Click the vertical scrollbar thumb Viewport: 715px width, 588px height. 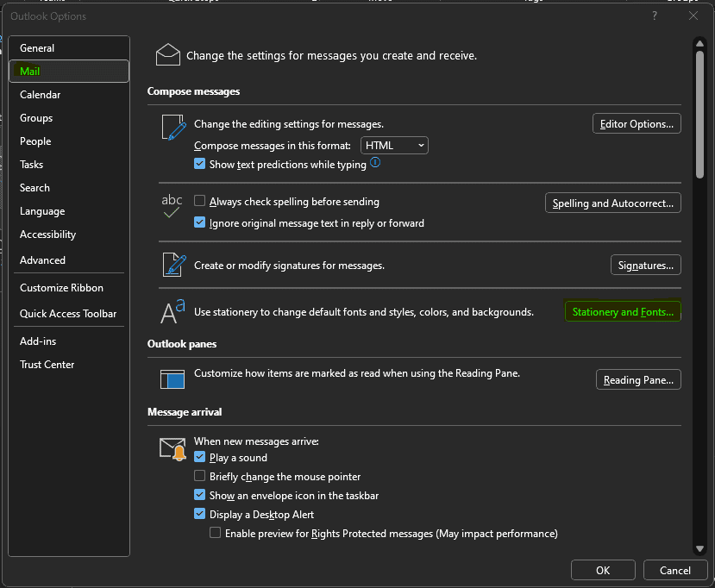point(699,114)
